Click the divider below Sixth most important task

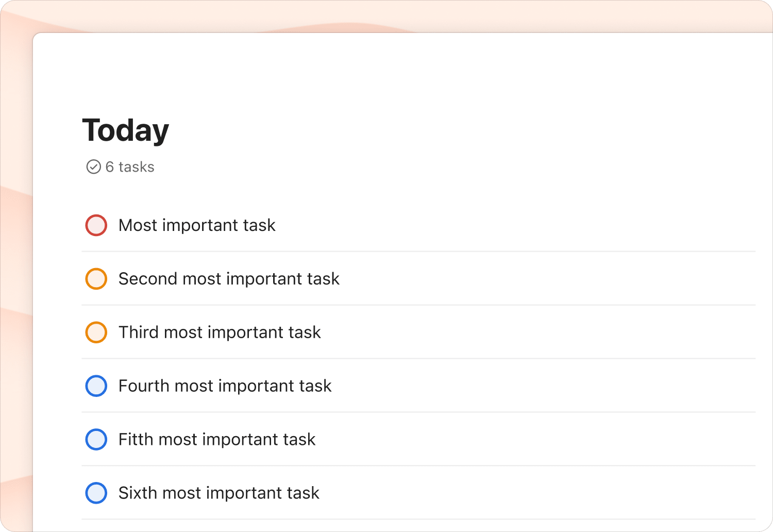[418, 519]
